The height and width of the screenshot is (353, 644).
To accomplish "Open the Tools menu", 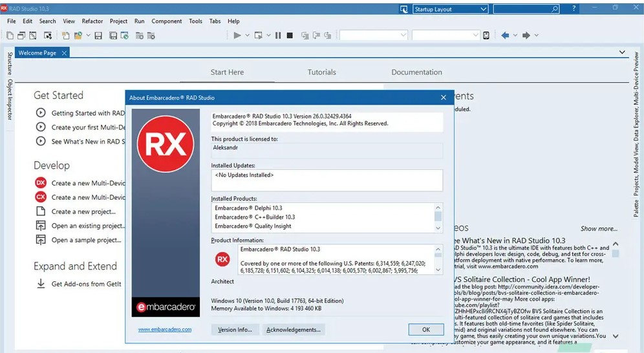I will pos(195,21).
